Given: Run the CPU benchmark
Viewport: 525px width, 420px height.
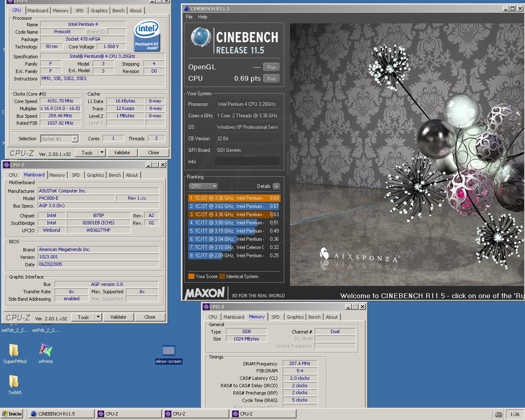Looking at the screenshot, I should click(272, 79).
